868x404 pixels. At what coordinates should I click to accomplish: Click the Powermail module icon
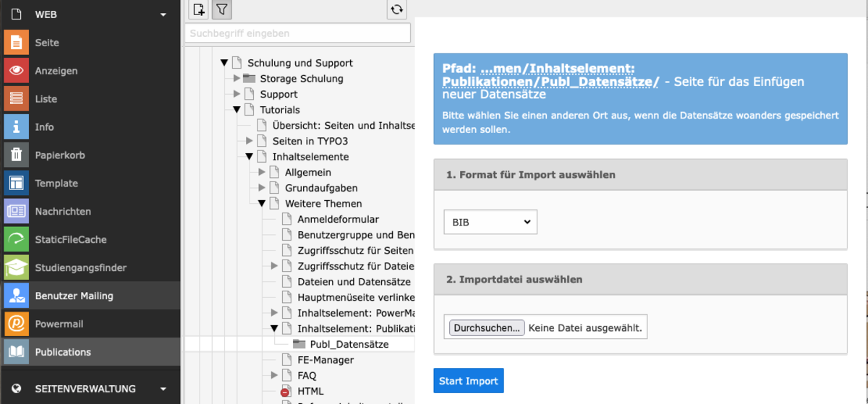point(16,324)
